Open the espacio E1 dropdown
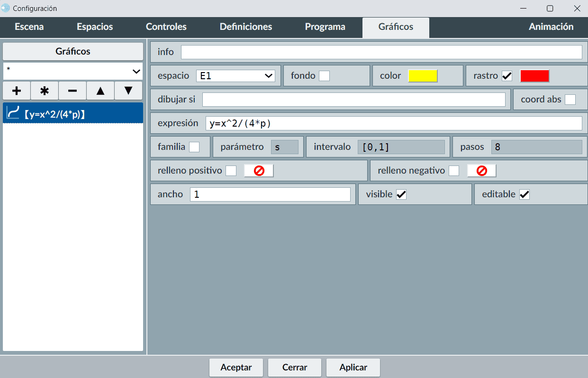 point(235,76)
